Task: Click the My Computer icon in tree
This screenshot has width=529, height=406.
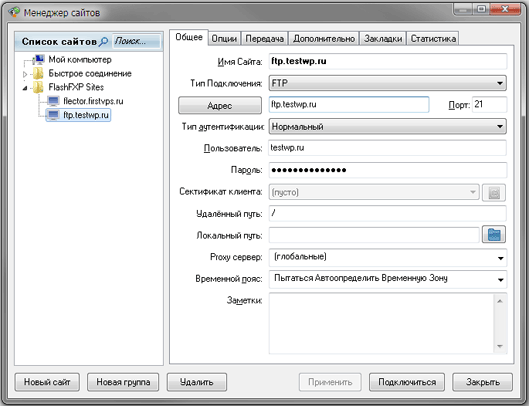Action: 39,60
